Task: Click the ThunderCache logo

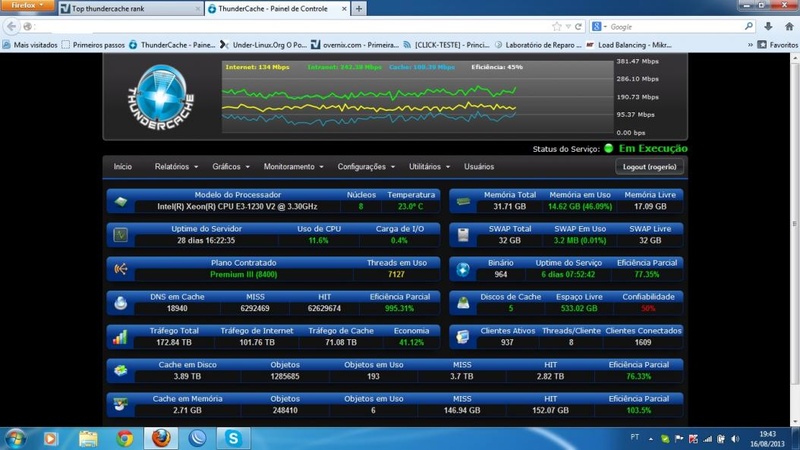Action: coord(161,97)
